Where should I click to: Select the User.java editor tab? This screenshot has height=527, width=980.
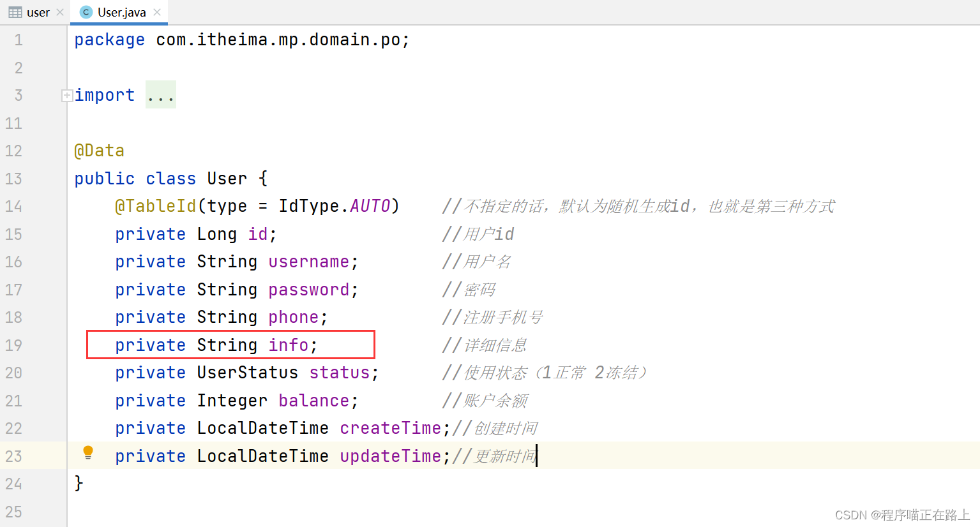119,12
